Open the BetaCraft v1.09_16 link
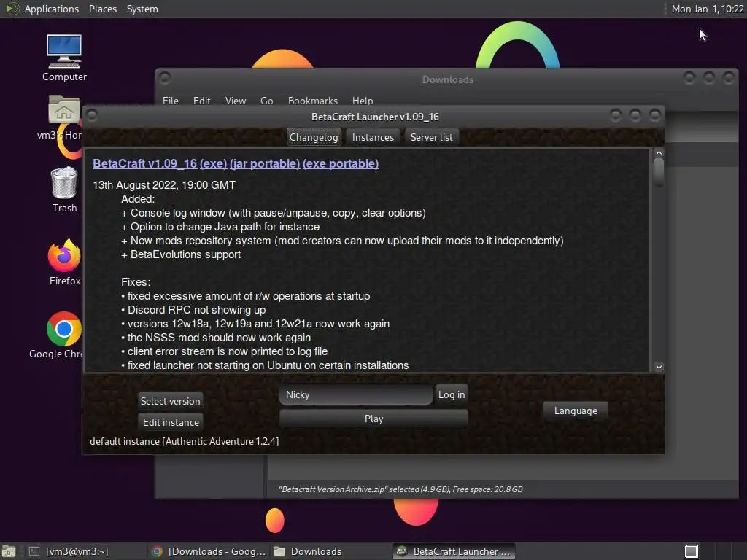 tap(145, 163)
